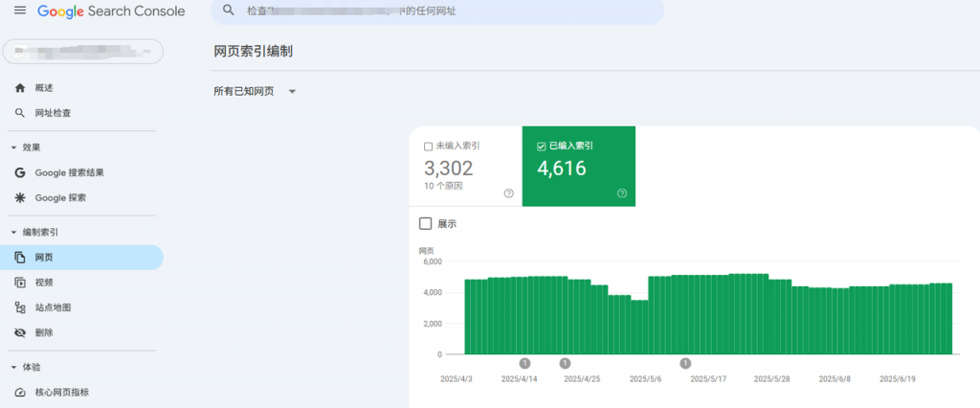Image resolution: width=980 pixels, height=408 pixels.
Task: Click the 核心网页指标 gauge icon
Action: (x=19, y=392)
